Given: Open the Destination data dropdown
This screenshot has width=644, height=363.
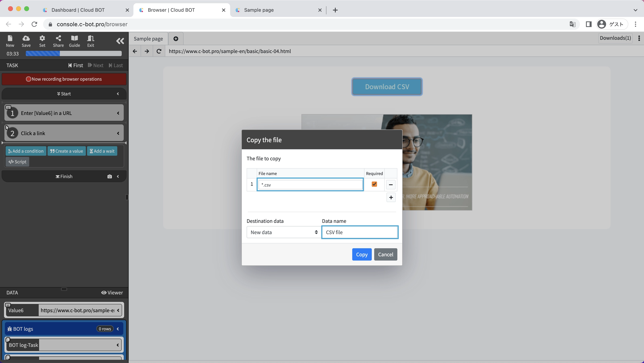Looking at the screenshot, I should (x=284, y=232).
